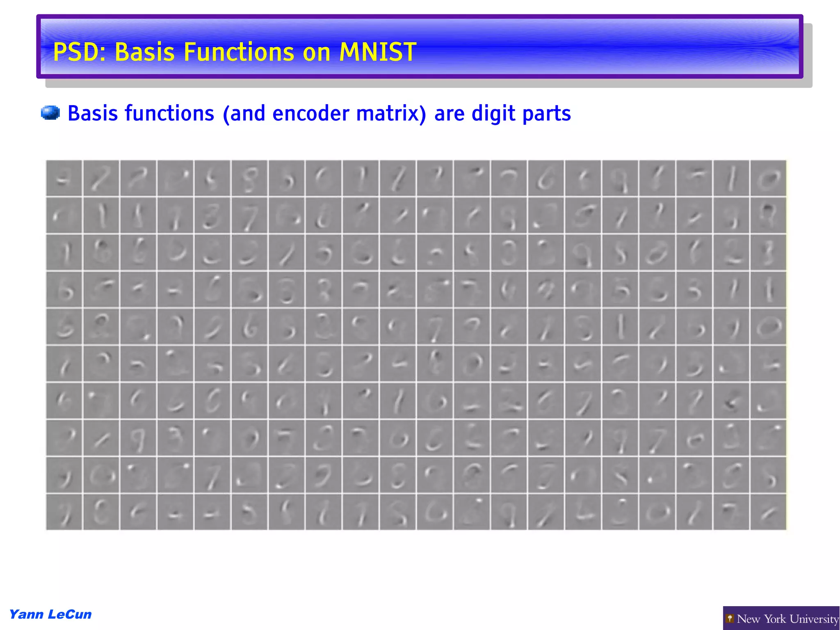The height and width of the screenshot is (630, 840).
Task: Select the text 'Basis functions (and encoder matrix) are digit parts'
Action: coord(319,113)
